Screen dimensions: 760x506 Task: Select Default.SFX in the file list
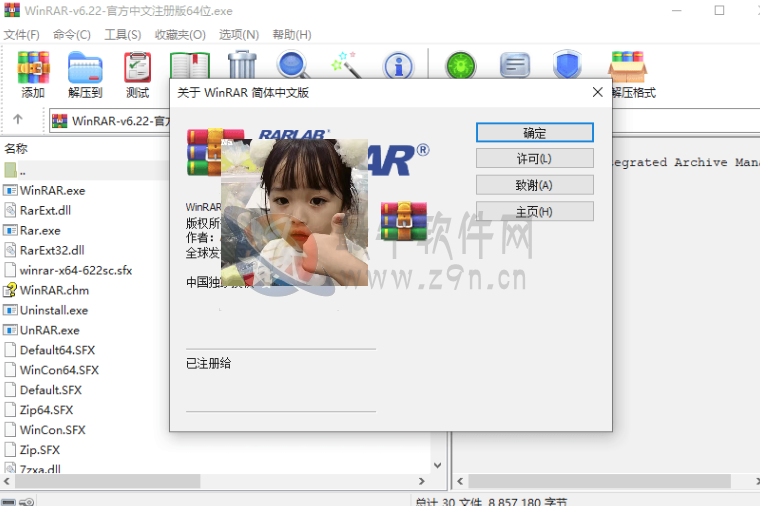pos(50,390)
